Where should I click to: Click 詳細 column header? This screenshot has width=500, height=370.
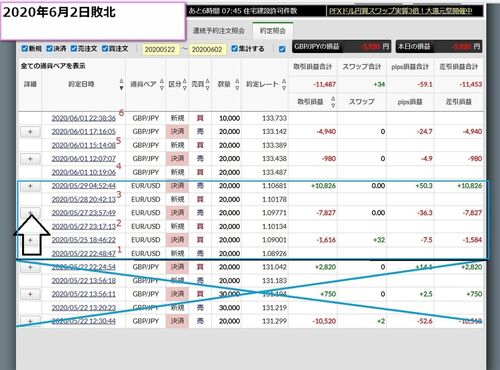[x=30, y=84]
